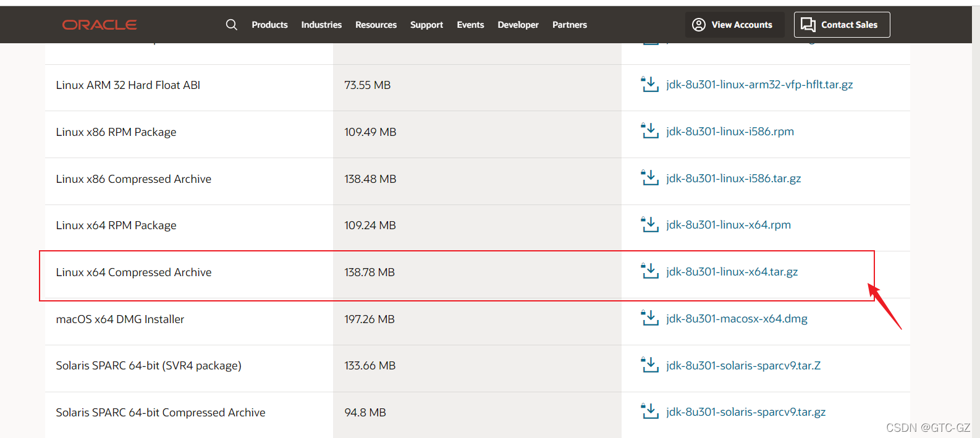980x438 pixels.
Task: Click the View Accounts button
Action: [x=735, y=25]
